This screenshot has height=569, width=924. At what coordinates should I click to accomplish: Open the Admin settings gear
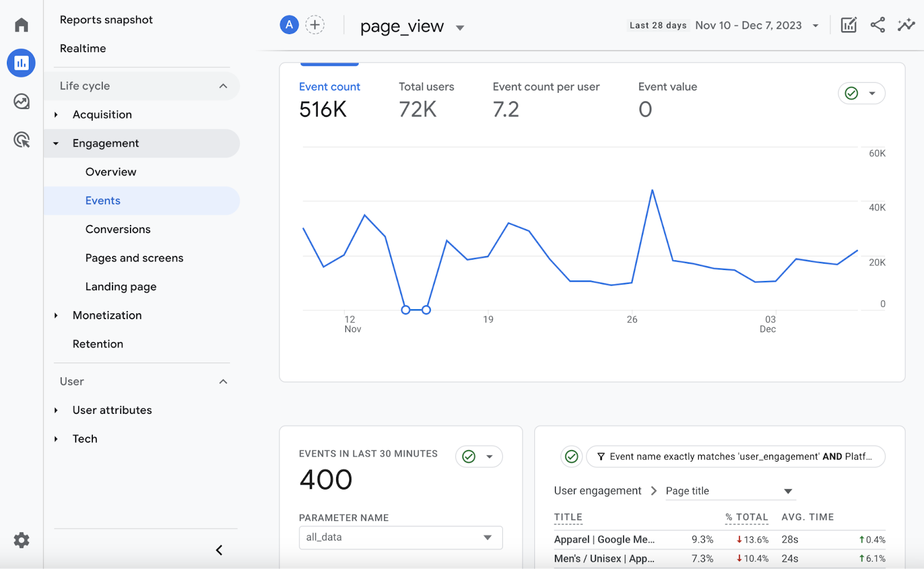(x=21, y=540)
